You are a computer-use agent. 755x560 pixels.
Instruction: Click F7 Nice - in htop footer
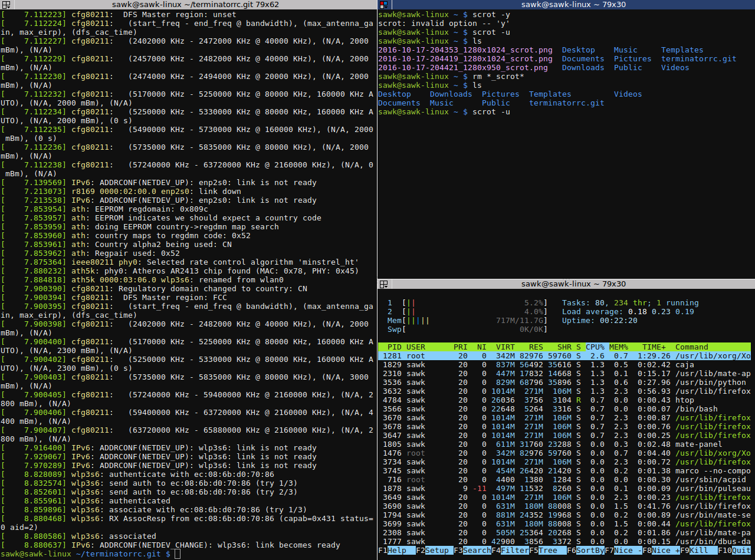pyautogui.click(x=623, y=551)
